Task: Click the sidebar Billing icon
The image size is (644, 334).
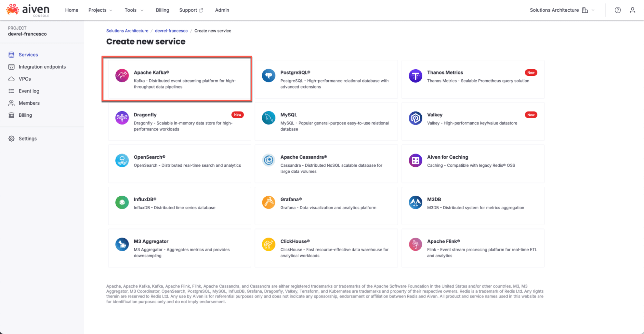Action: tap(11, 115)
